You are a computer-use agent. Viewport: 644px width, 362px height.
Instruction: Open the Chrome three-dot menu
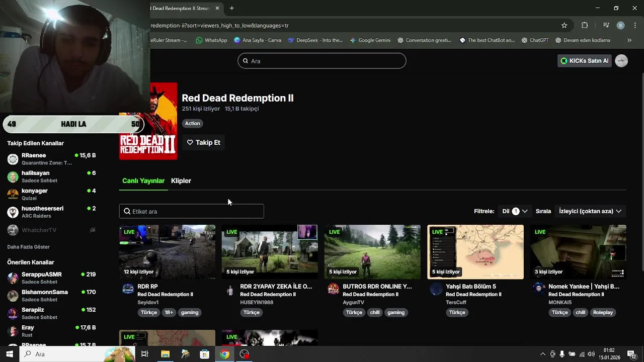[x=636, y=25]
